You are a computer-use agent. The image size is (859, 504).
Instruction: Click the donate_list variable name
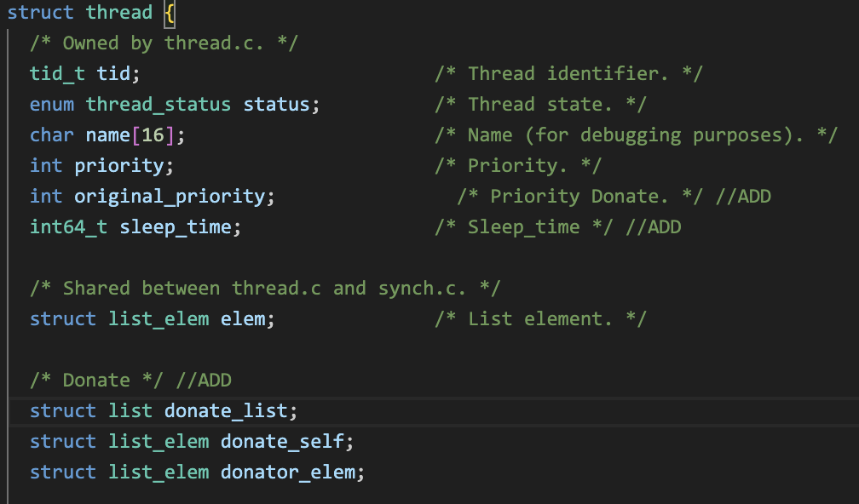226,411
